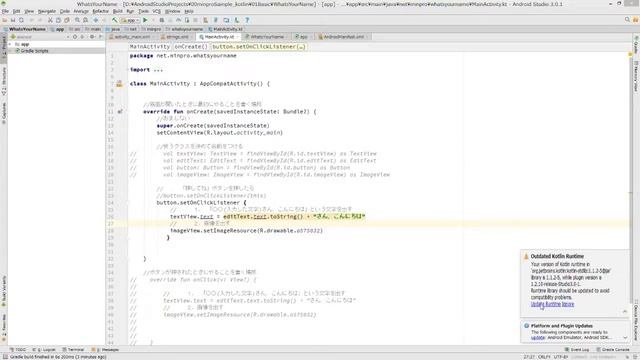Image resolution: width=640 pixels, height=360 pixels.
Task: Open the Refactor menu
Action: tap(100, 11)
